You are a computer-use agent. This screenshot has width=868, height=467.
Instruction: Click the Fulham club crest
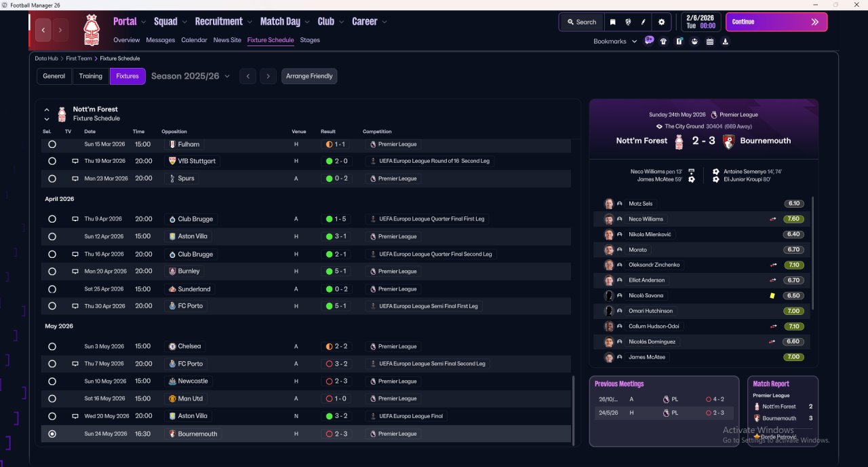[x=172, y=144]
